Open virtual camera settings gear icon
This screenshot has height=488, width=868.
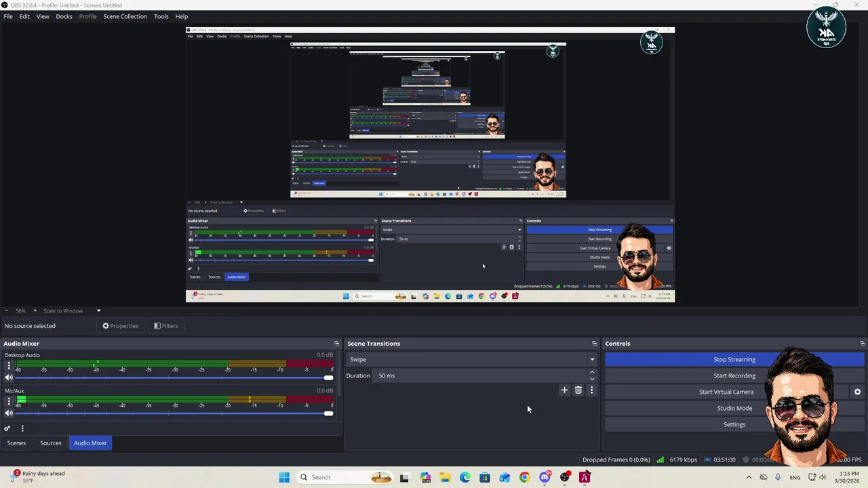857,392
